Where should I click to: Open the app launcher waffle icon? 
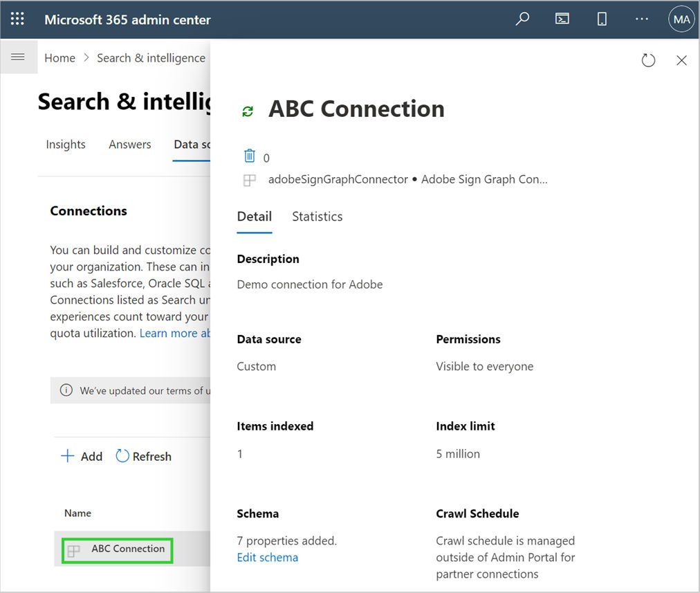[x=17, y=19]
